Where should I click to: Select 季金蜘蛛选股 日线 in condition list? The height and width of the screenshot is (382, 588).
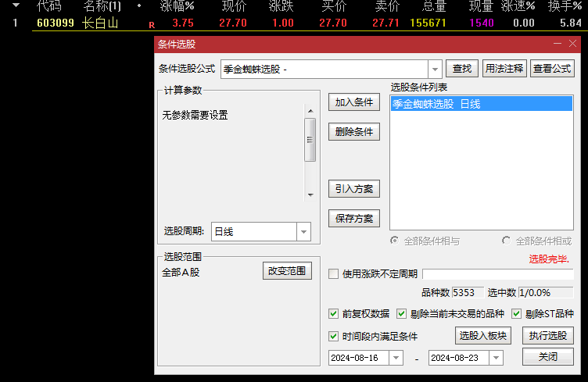(482, 104)
